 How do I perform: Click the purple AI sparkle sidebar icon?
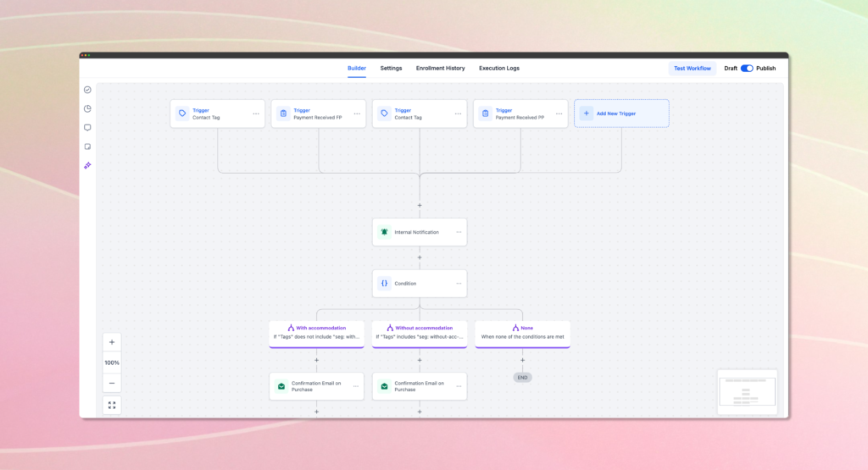pos(87,165)
